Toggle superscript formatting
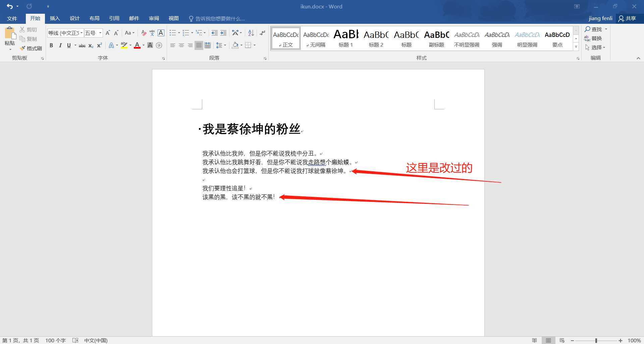The image size is (644, 344). (x=100, y=45)
